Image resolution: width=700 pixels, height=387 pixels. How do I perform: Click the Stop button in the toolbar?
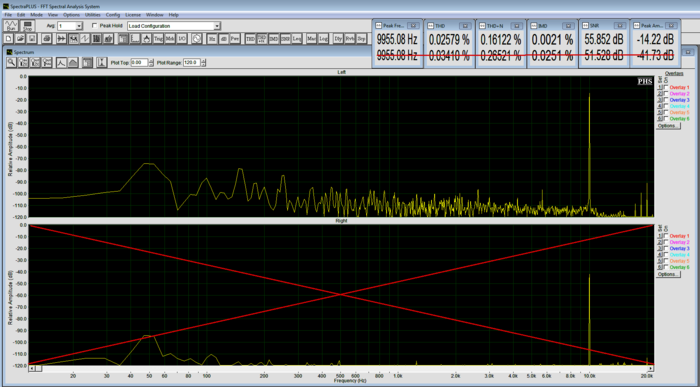(28, 25)
